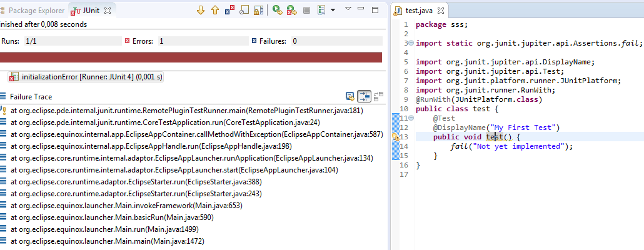Click Rerun Test icon
Viewport: 644px width, 250px height.
click(x=276, y=10)
